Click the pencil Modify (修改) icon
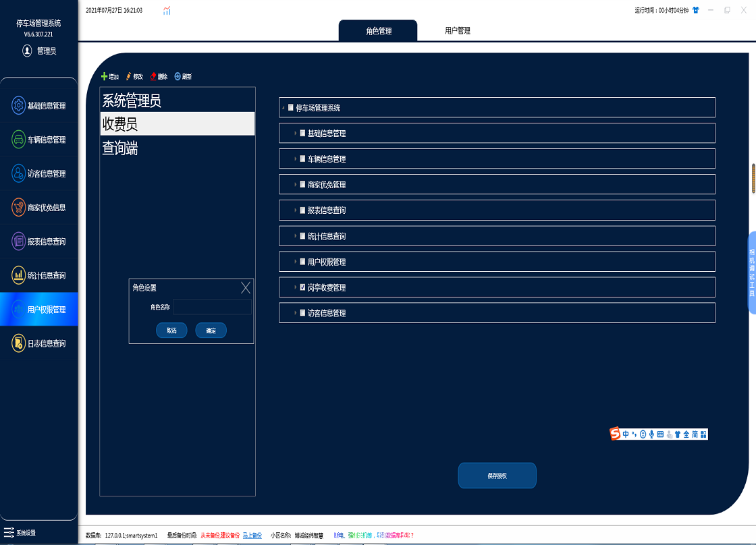 coord(128,77)
